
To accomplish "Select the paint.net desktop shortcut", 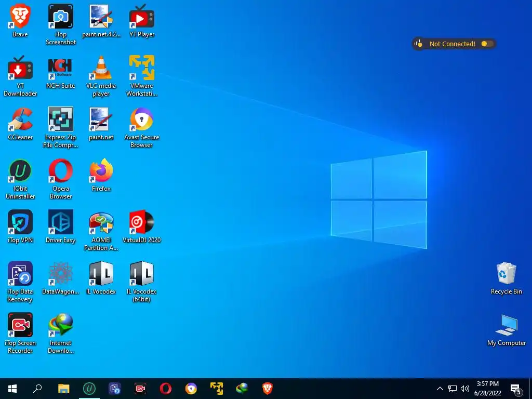I will click(101, 124).
